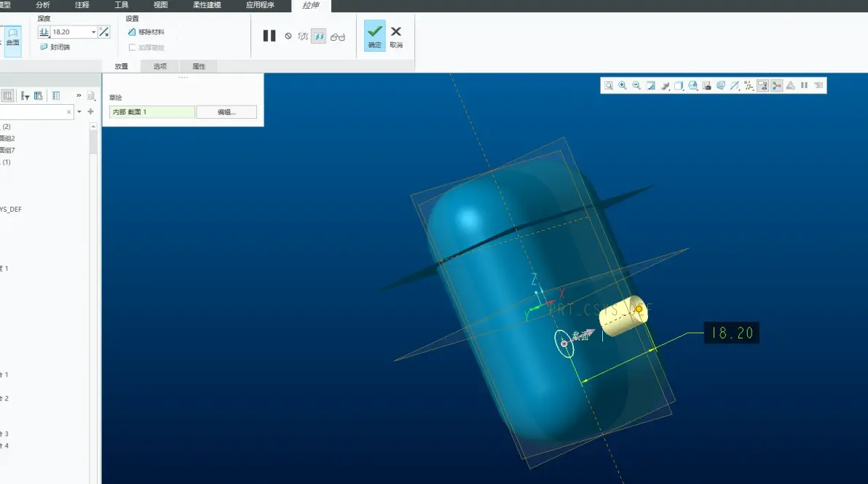Expand the model tree toolbar overflow chevron
Screen dimensions: 868x484
click(79, 95)
